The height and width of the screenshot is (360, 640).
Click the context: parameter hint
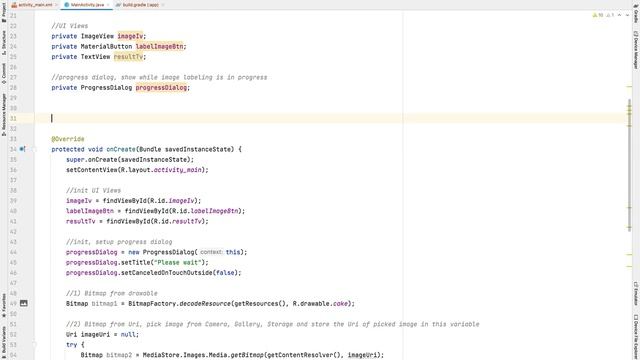point(211,252)
